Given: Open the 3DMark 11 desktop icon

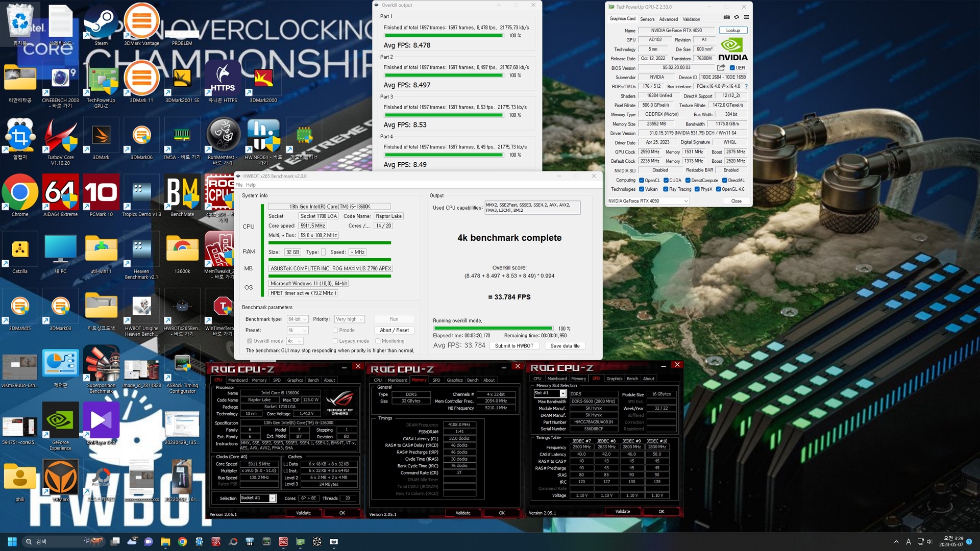Looking at the screenshot, I should tap(141, 82).
